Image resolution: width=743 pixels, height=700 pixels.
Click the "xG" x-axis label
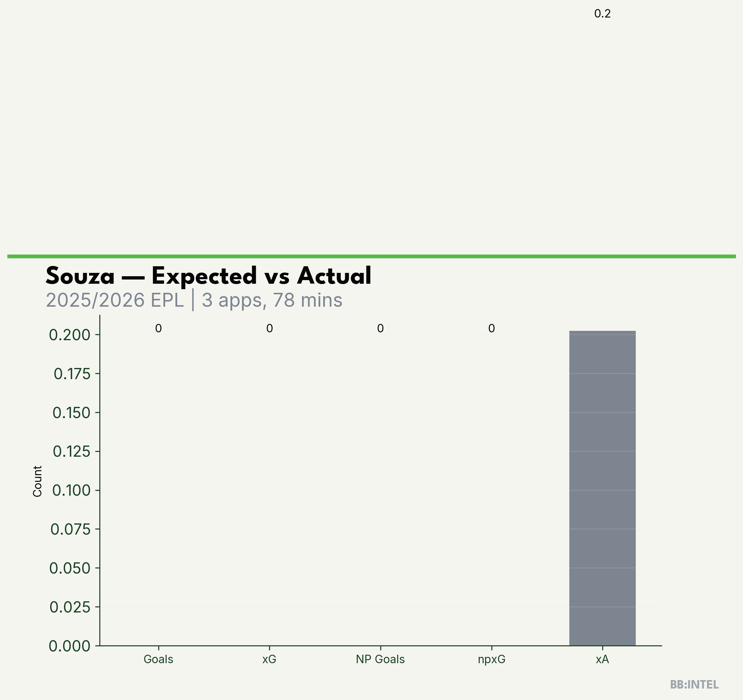pyautogui.click(x=269, y=659)
